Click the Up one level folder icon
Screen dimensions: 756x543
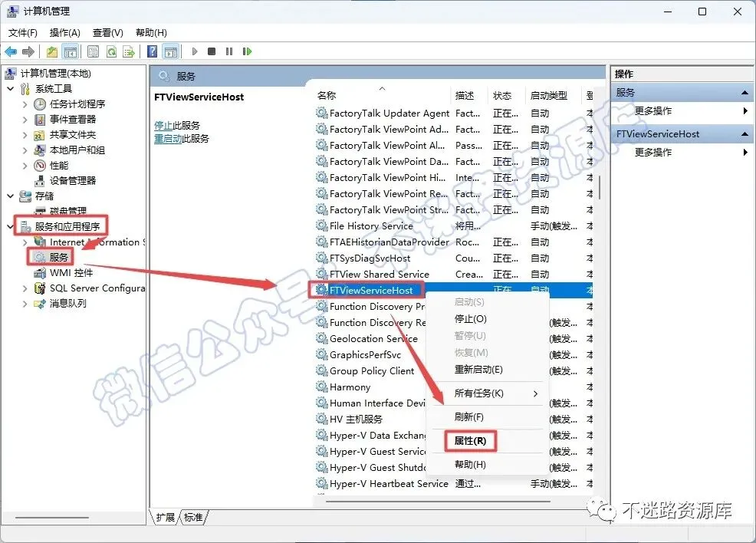[52, 51]
